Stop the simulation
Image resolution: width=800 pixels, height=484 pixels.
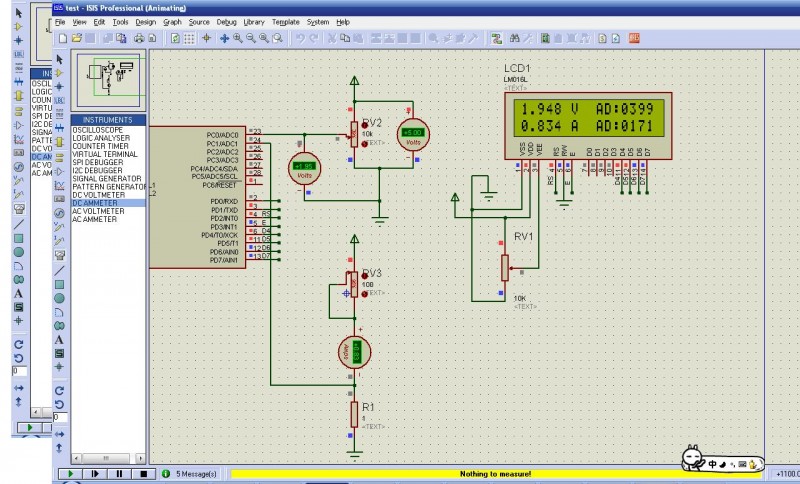(x=143, y=474)
